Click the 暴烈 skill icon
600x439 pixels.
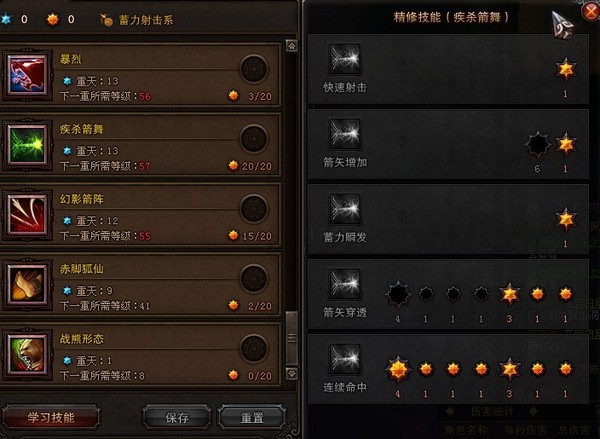tap(28, 75)
